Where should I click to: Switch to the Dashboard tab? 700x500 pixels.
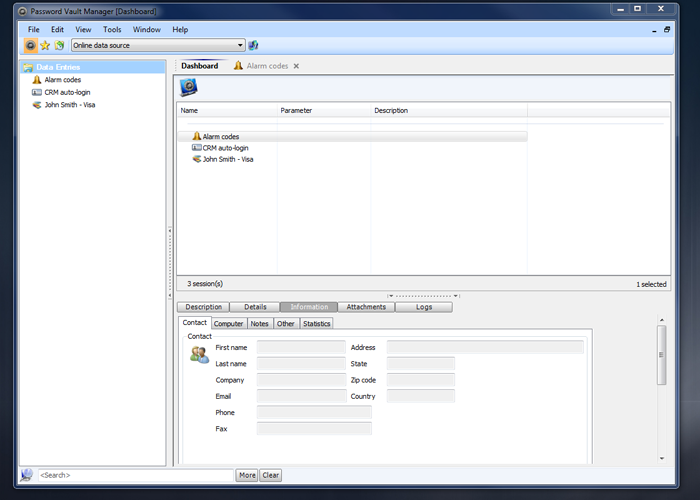(200, 66)
